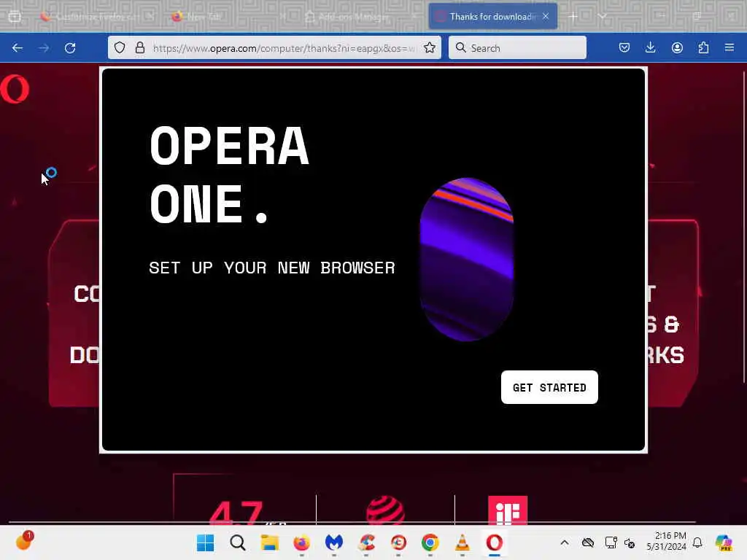This screenshot has width=747, height=560.
Task: Switch to the Add-ons Manager tab
Action: tap(360, 16)
